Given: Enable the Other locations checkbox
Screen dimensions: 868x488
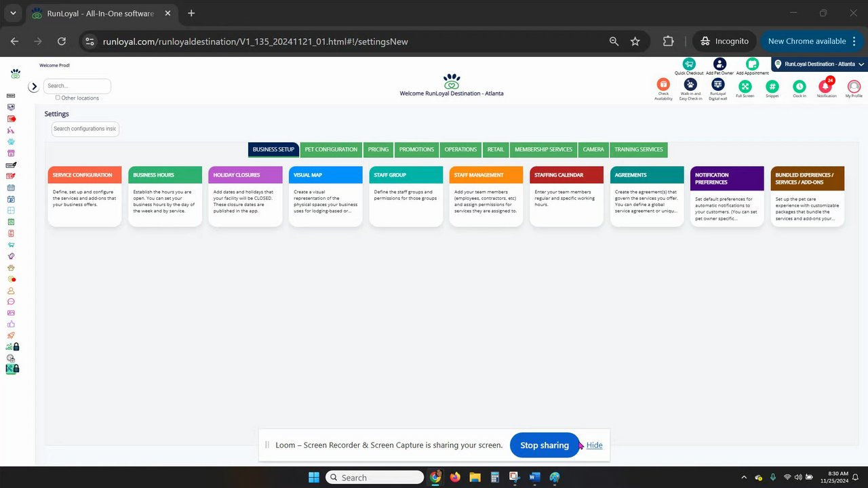Looking at the screenshot, I should [x=58, y=98].
